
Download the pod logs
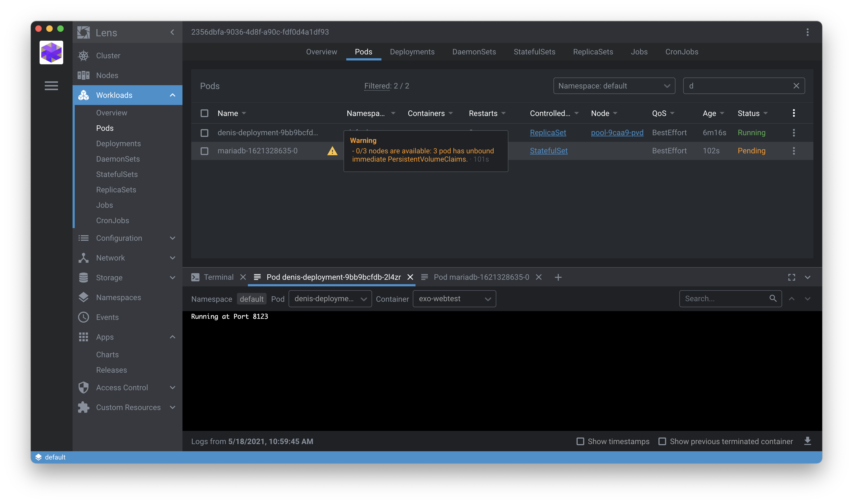(807, 441)
